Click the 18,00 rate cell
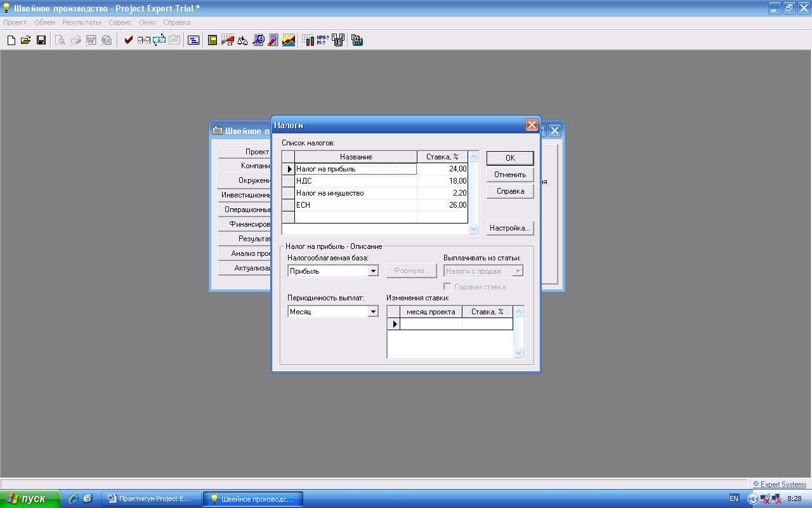The height and width of the screenshot is (508, 812). [442, 181]
